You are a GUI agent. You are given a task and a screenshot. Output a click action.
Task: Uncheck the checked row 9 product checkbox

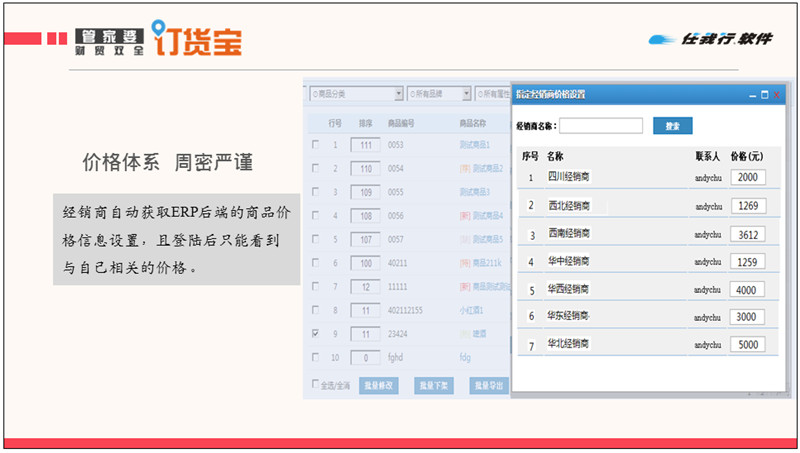tap(317, 333)
